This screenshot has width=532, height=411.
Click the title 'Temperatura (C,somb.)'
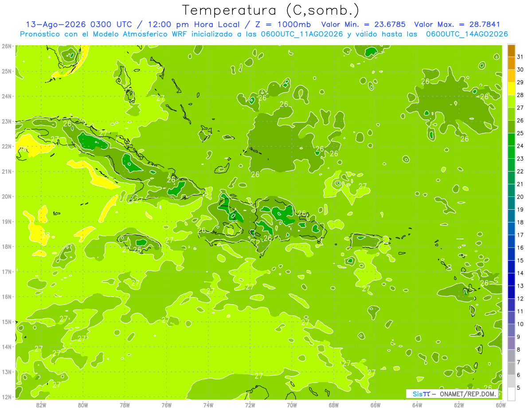click(271, 10)
